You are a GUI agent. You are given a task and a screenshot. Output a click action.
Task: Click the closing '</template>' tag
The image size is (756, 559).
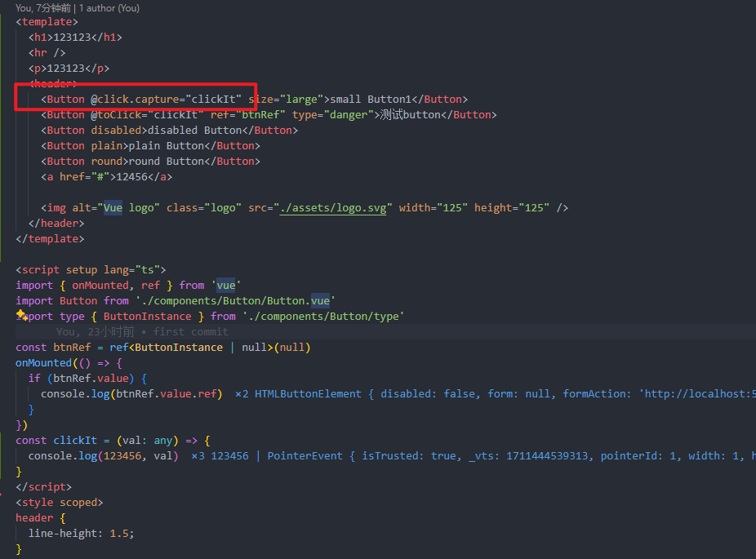pos(50,238)
